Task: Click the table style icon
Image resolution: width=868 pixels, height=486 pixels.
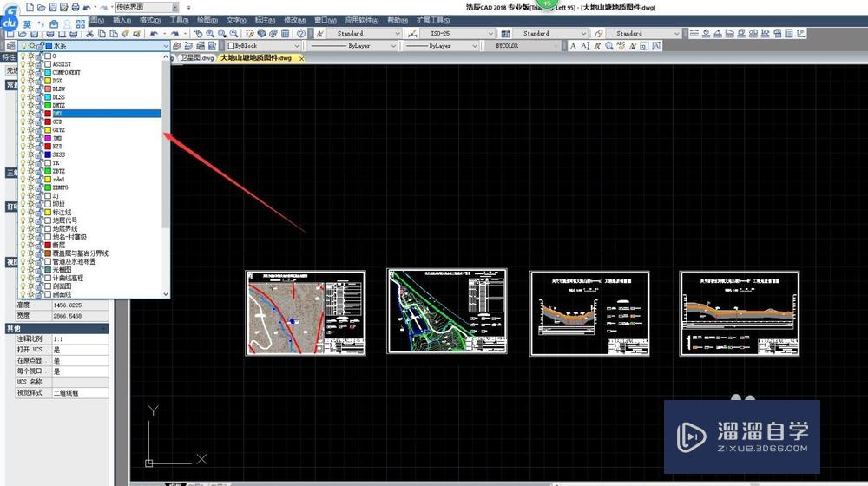Action: (x=505, y=34)
